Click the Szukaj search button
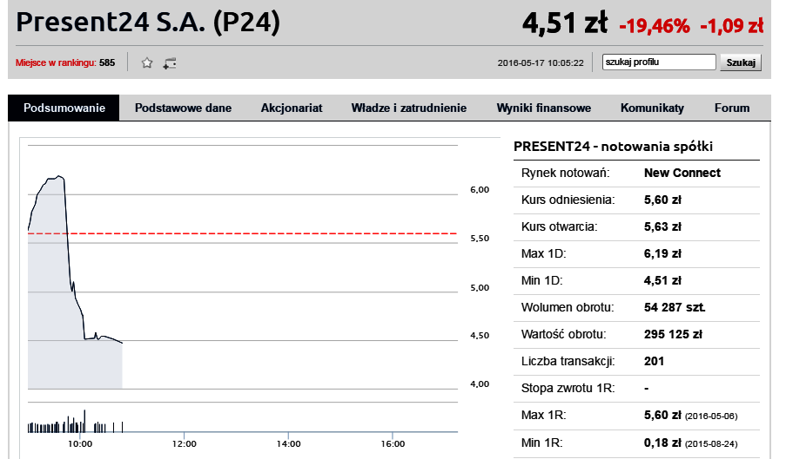Viewport: 786px width, 459px height. [741, 63]
